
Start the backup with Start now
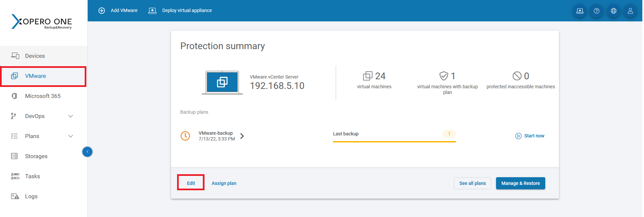coord(534,136)
